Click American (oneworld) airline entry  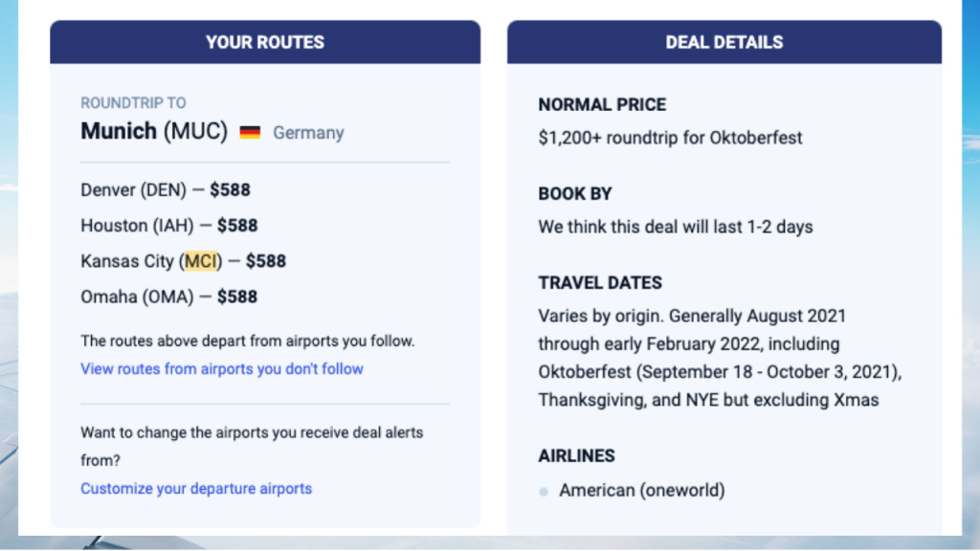click(x=642, y=491)
